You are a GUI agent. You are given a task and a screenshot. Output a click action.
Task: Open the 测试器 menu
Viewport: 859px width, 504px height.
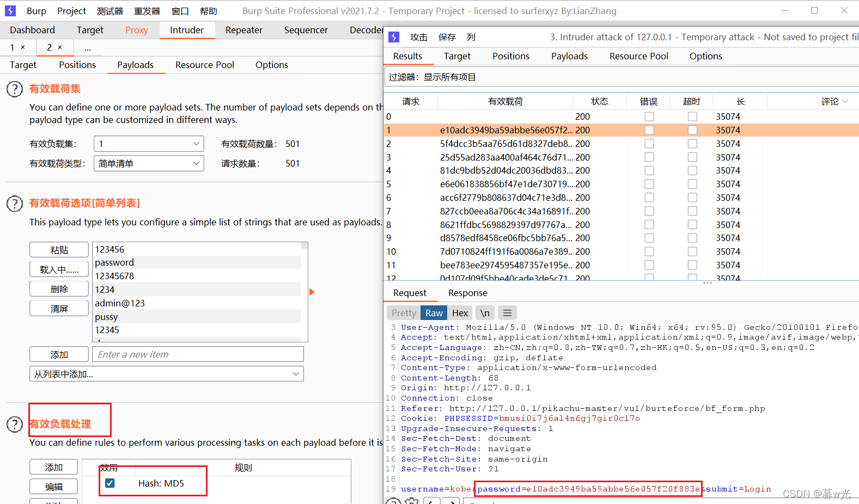tap(110, 11)
